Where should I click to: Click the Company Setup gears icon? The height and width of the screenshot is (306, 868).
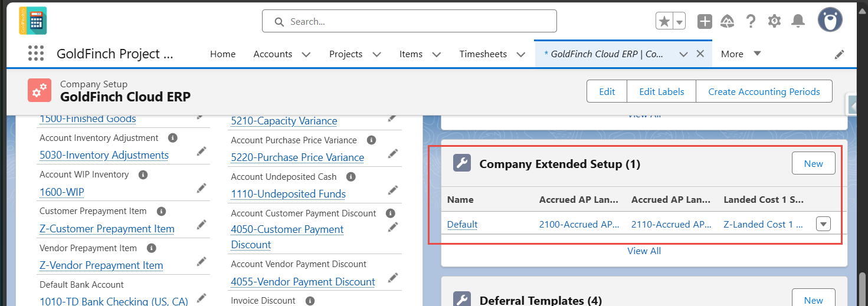coord(40,90)
